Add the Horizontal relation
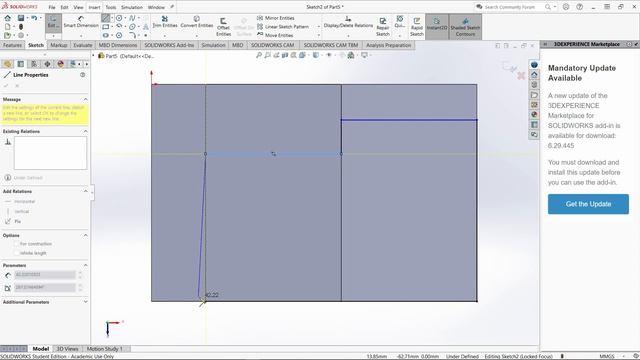 pos(20,202)
